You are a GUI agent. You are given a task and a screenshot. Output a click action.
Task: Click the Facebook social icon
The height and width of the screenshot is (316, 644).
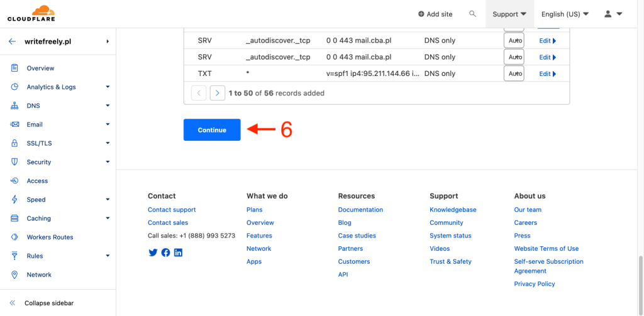pyautogui.click(x=165, y=253)
